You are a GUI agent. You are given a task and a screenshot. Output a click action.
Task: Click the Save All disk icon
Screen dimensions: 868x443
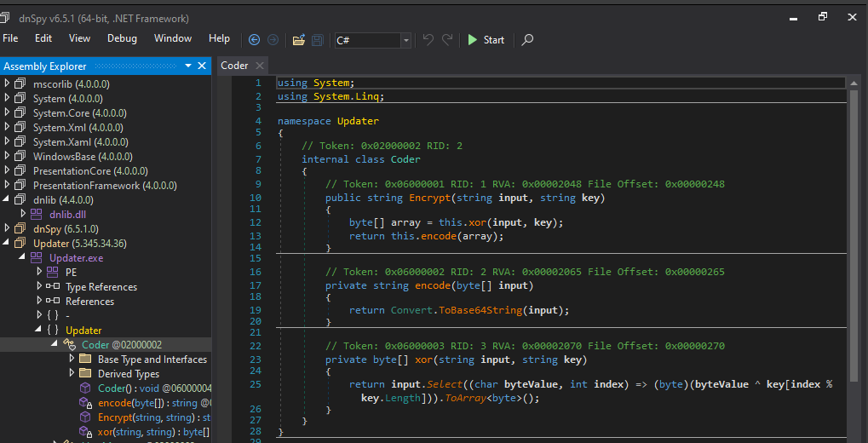[x=318, y=40]
